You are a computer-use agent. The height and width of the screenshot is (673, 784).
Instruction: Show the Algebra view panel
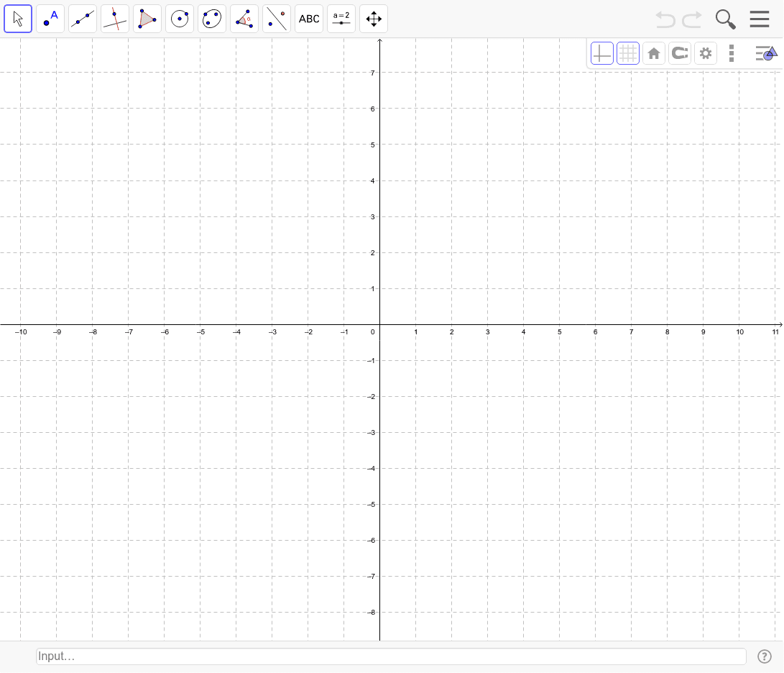765,52
